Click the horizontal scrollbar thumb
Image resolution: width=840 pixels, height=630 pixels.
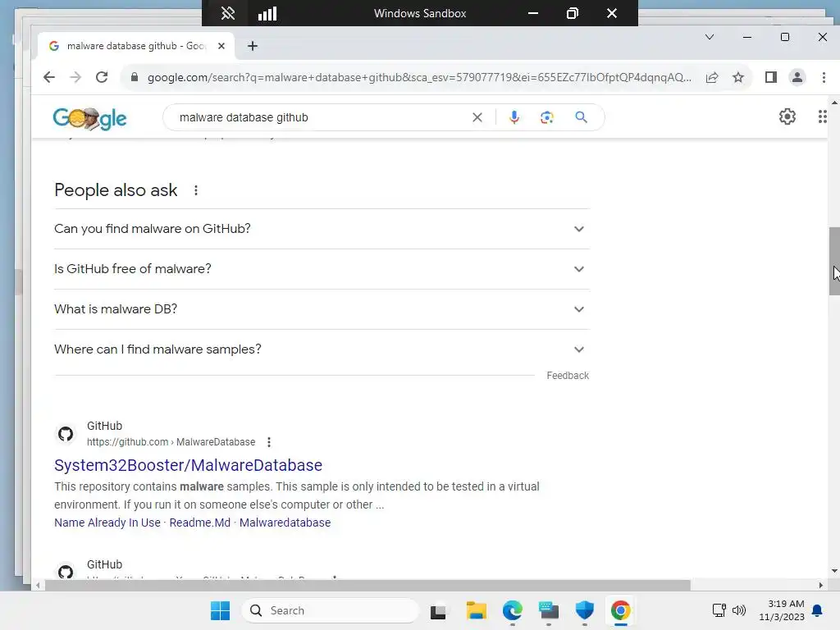coord(367,586)
